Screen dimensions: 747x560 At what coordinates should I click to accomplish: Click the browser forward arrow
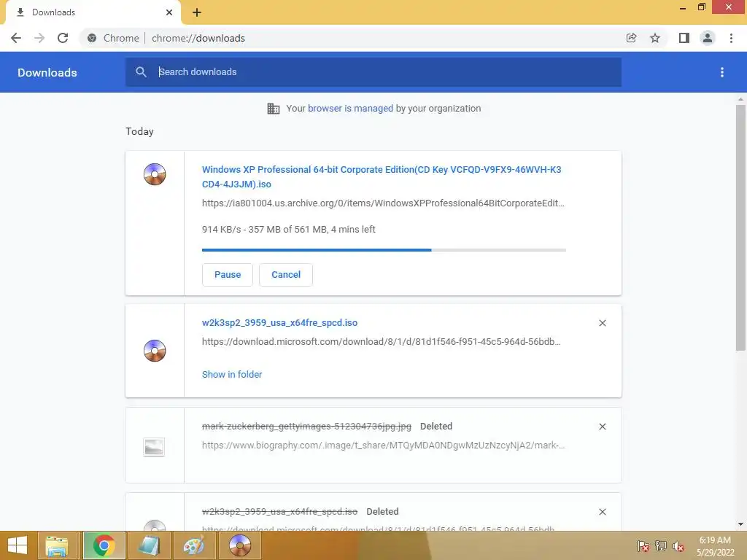click(x=39, y=38)
